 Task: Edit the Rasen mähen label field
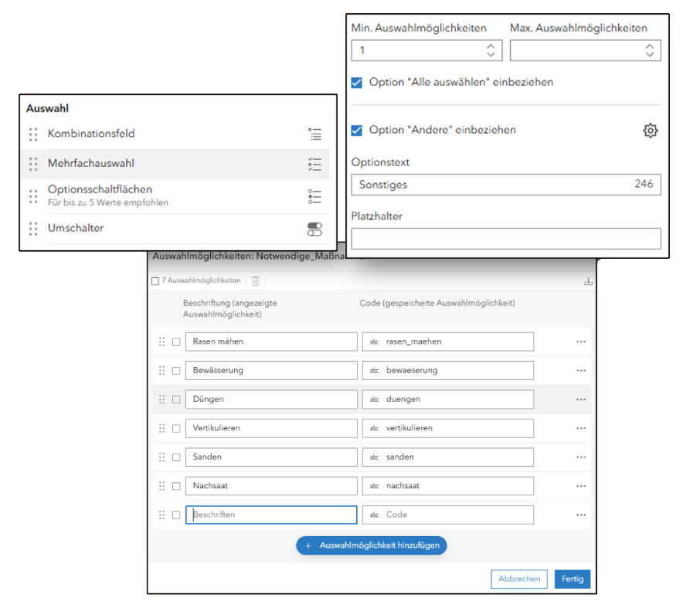point(271,341)
